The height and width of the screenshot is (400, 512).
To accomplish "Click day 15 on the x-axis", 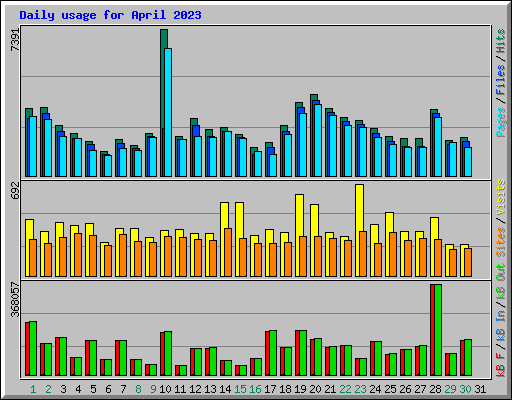I will 240,389.
